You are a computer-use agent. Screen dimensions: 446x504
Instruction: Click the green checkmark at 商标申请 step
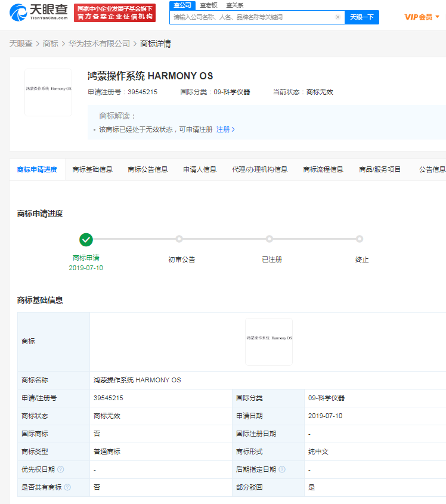86,239
